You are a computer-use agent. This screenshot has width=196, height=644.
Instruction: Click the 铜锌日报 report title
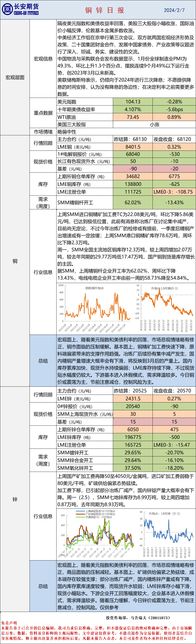pos(105,10)
